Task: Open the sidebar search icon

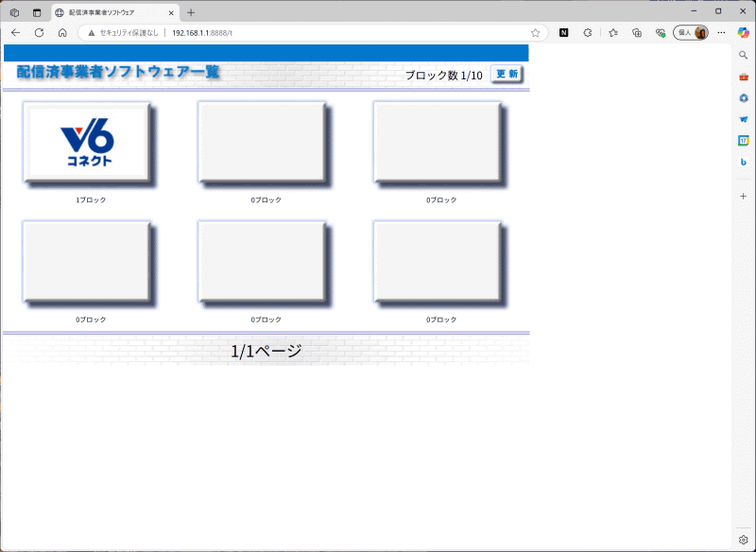Action: [745, 55]
